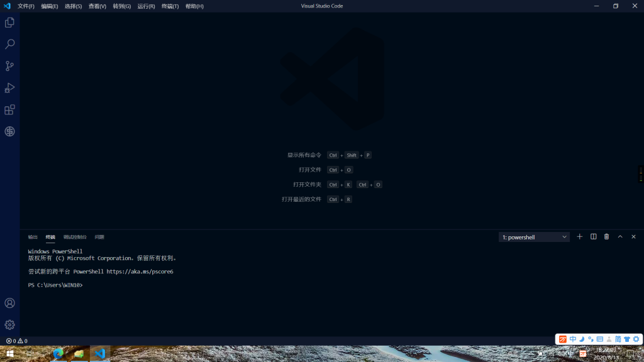Open the Run and Debug view

click(x=9, y=88)
